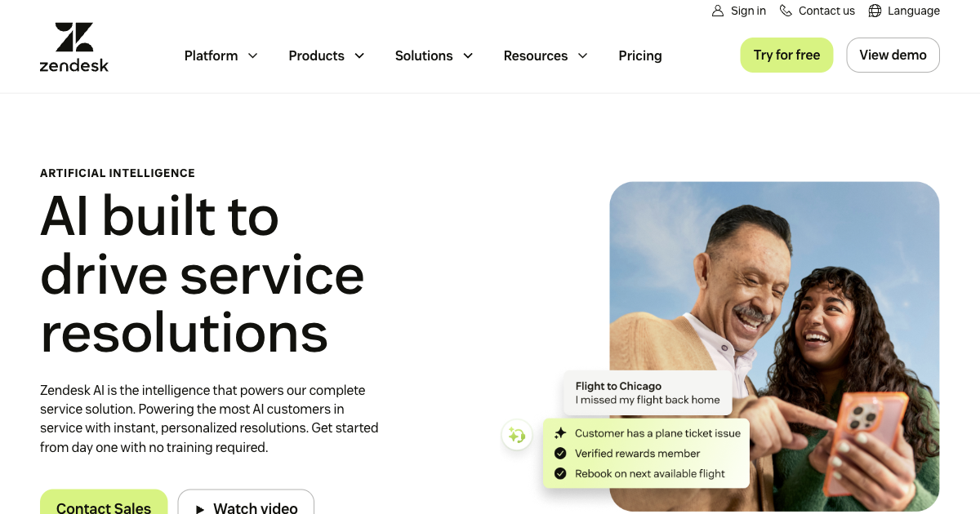
Task: Click the Try for free button
Action: pyautogui.click(x=786, y=55)
